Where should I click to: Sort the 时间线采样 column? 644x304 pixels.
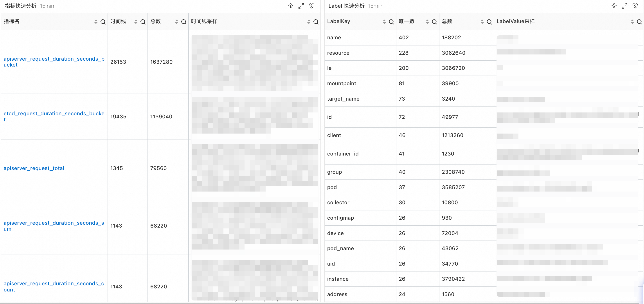click(x=309, y=22)
